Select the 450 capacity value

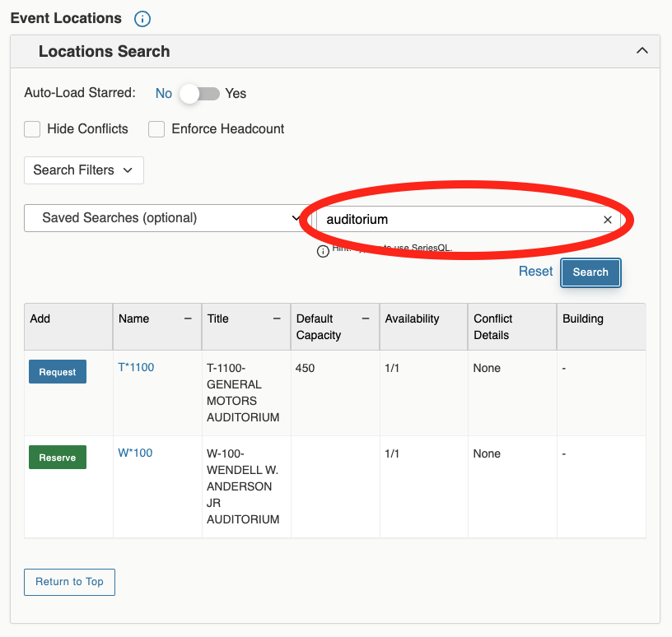click(x=305, y=368)
